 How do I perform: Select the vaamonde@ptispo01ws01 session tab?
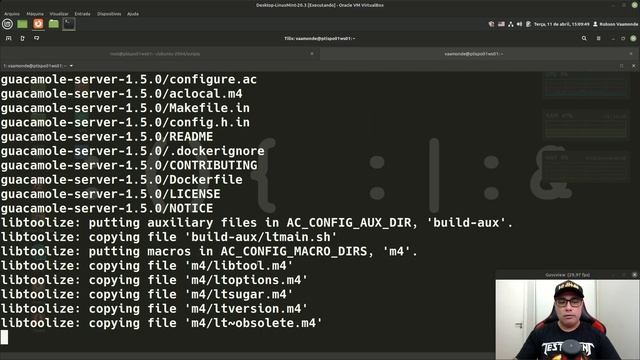point(473,53)
